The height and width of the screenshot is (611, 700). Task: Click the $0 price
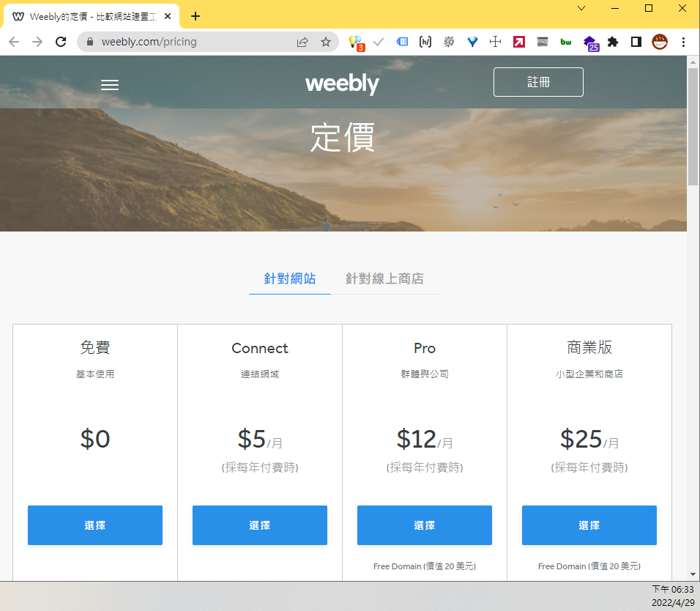pyautogui.click(x=95, y=439)
